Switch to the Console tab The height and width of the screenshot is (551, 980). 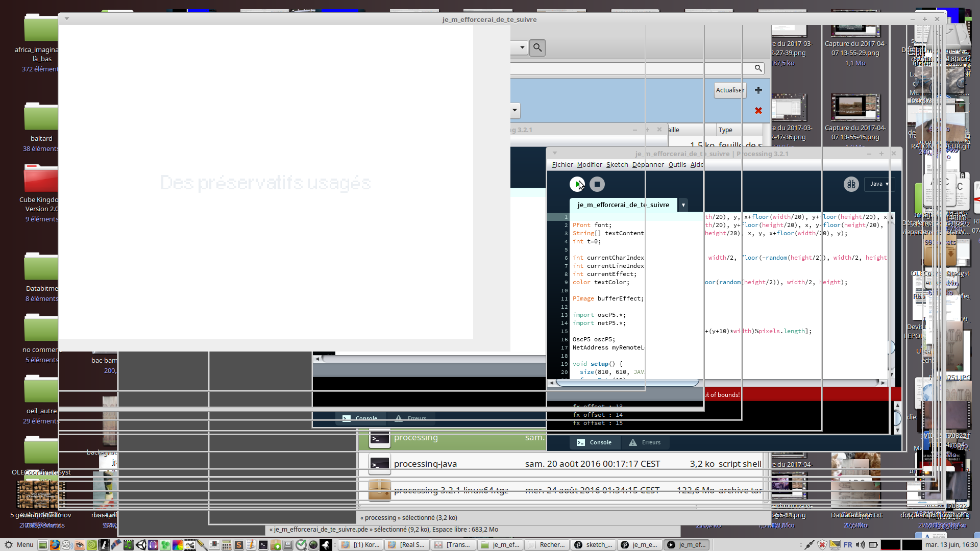594,442
